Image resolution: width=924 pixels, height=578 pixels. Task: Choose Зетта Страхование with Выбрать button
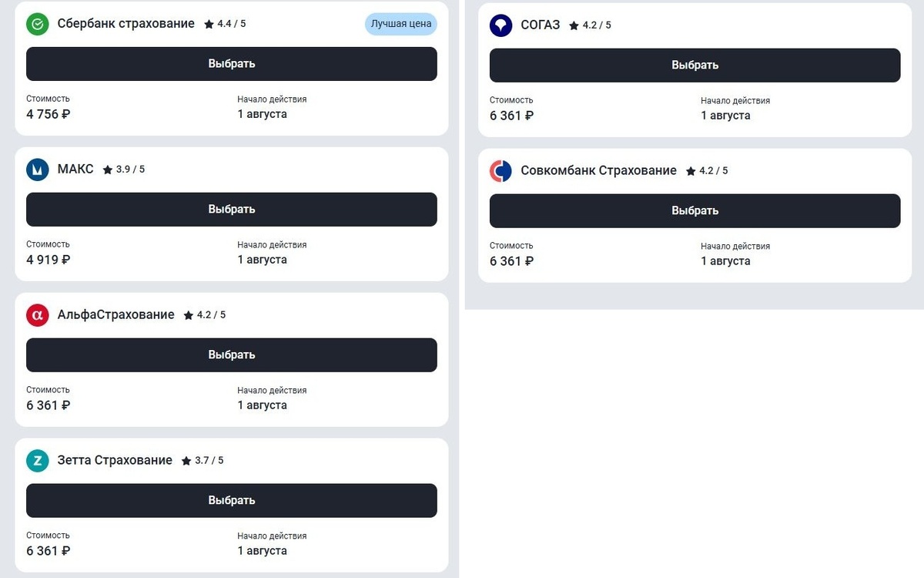click(232, 501)
